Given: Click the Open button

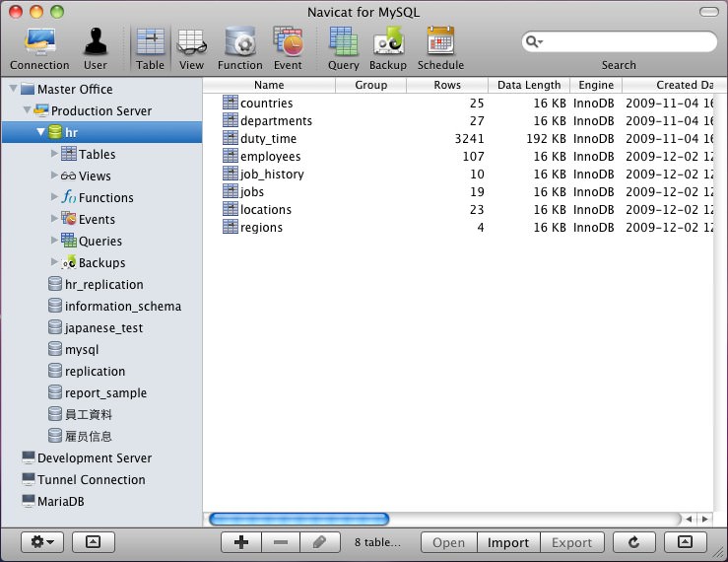Looking at the screenshot, I should click(448, 542).
